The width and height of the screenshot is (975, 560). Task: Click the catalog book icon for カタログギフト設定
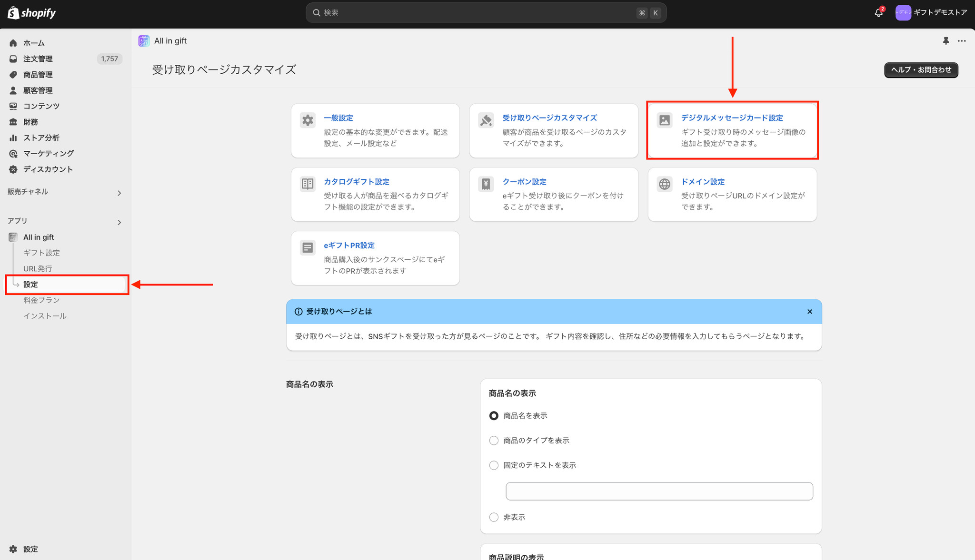[308, 184]
